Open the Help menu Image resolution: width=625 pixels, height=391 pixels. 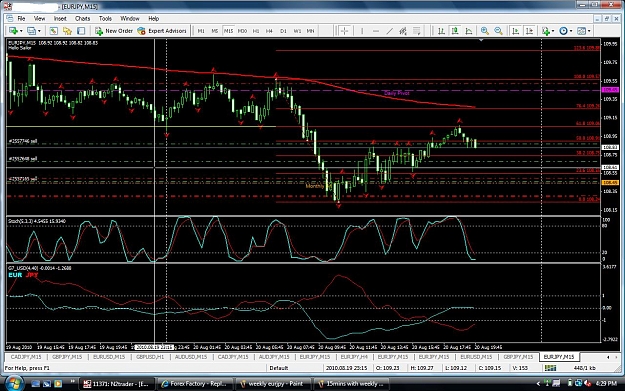(153, 18)
